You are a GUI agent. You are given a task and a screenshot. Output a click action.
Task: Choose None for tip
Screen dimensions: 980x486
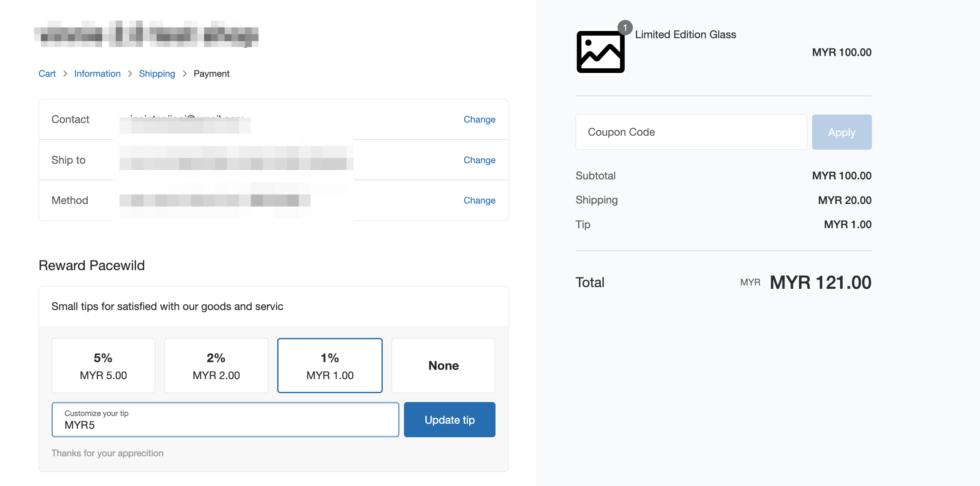(x=443, y=366)
